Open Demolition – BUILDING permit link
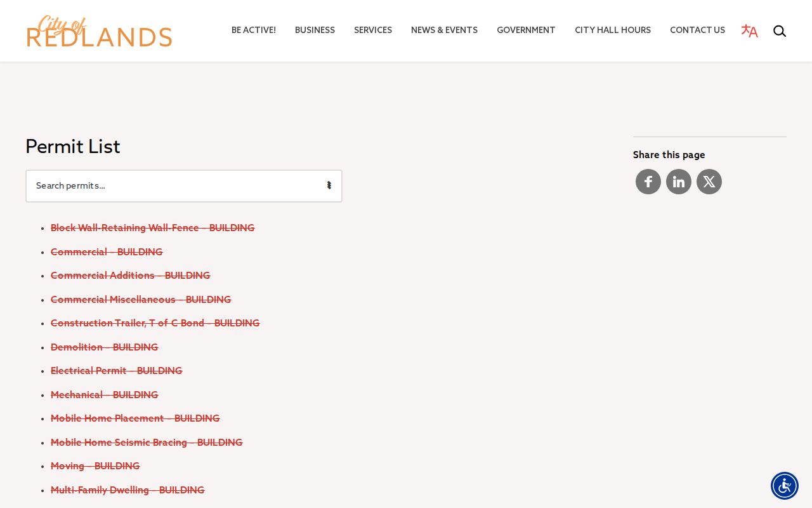 105,347
